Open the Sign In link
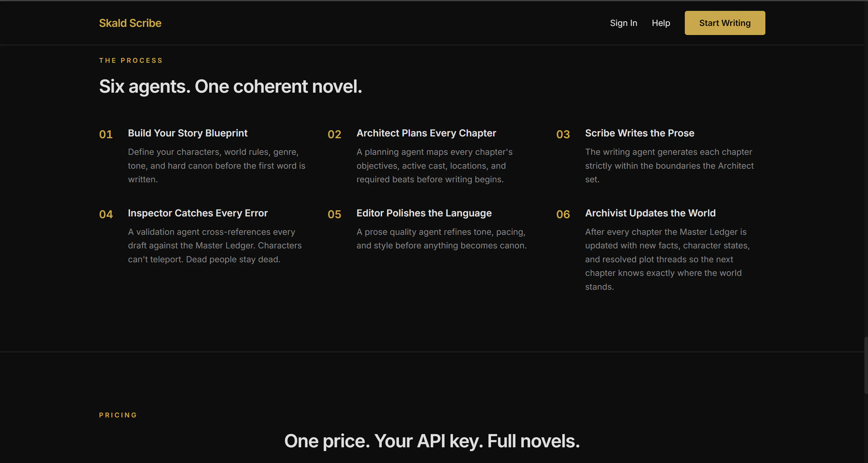868x463 pixels. 623,23
